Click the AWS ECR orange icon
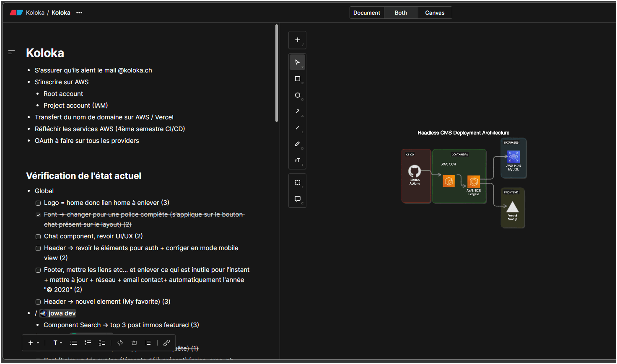 (x=449, y=181)
